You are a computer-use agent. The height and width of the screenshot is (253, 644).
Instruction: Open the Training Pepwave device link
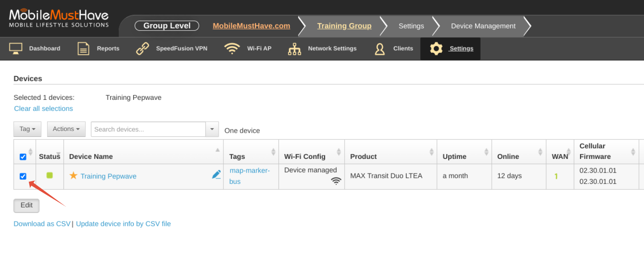(108, 176)
